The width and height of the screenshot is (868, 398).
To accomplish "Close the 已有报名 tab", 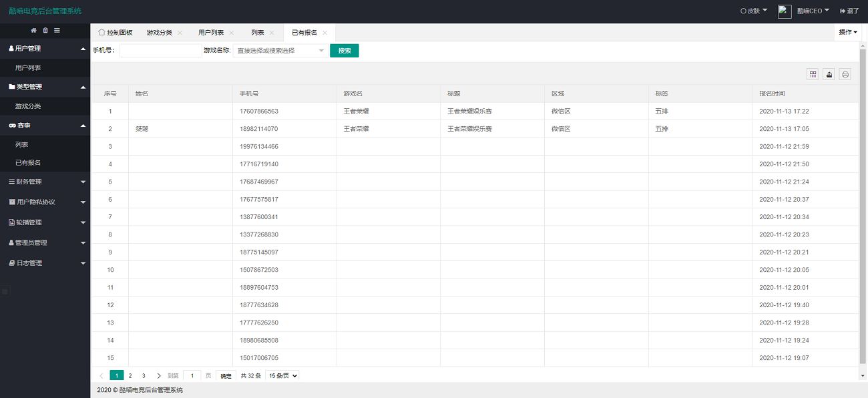I will pyautogui.click(x=324, y=33).
